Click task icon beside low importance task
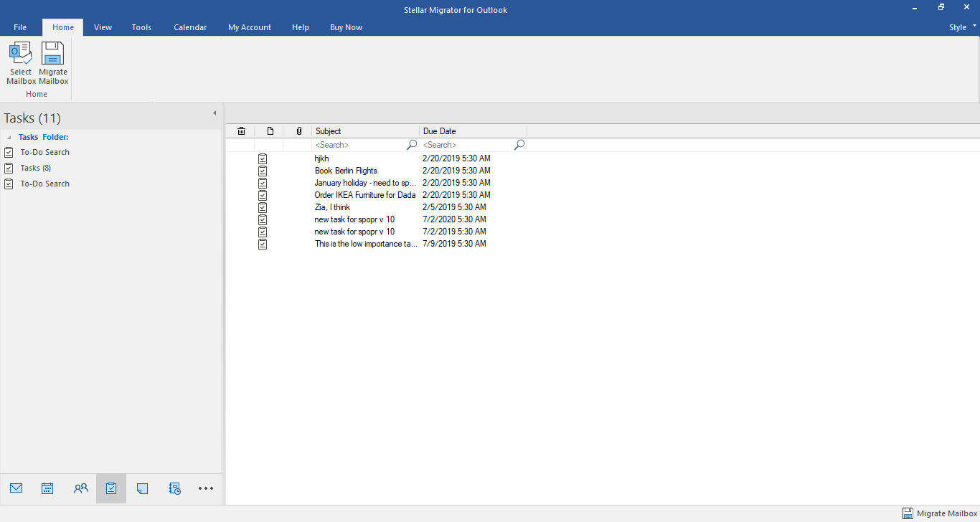980x522 pixels. (x=263, y=244)
